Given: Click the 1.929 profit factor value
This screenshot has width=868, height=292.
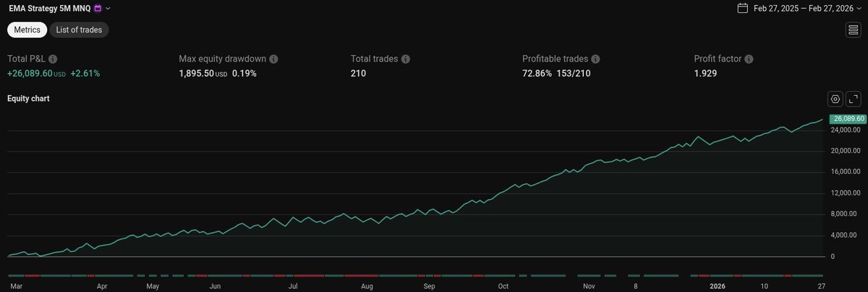Looking at the screenshot, I should pos(705,74).
